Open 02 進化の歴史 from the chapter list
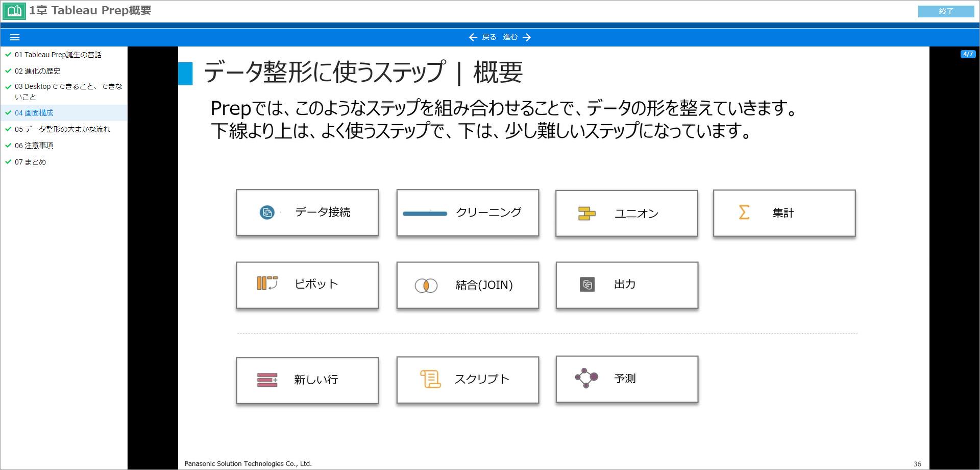Screen dimensions: 980x470 coord(37,70)
